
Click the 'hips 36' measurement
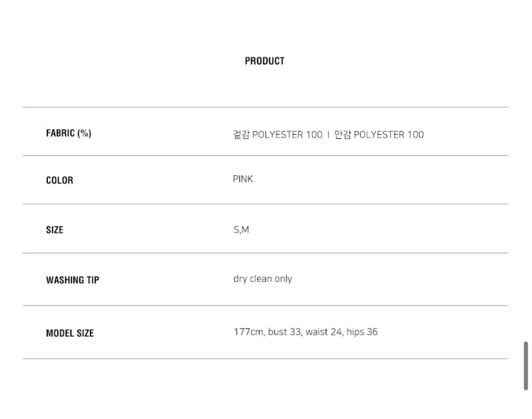coord(362,332)
